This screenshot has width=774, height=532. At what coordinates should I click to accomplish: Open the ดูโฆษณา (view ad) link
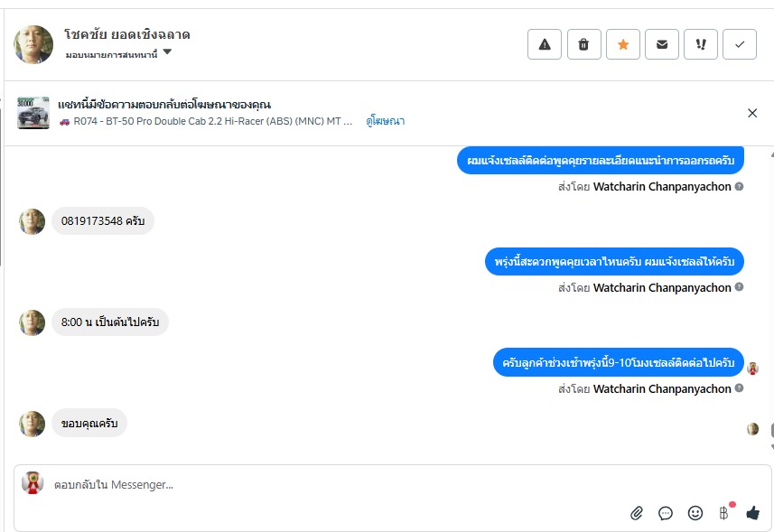coord(386,121)
